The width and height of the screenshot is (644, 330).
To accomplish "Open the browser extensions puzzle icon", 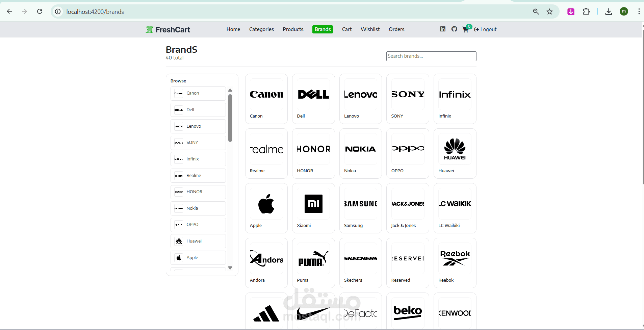I will coord(586,11).
